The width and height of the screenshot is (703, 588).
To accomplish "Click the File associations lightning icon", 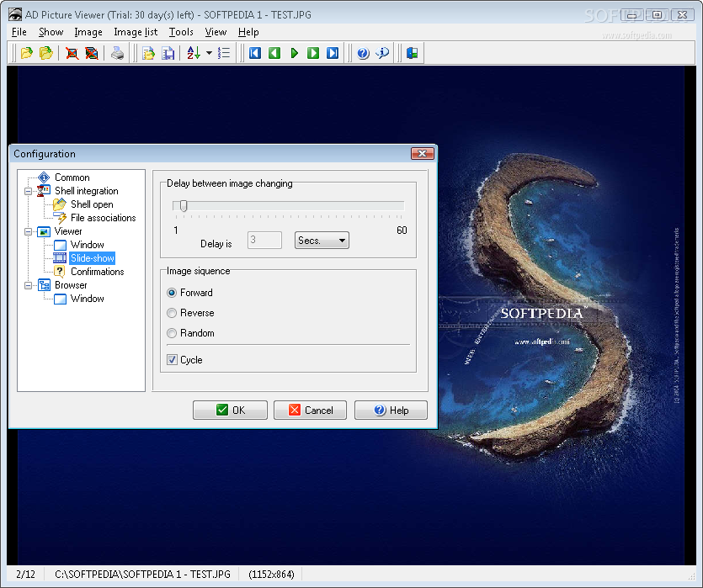I will tap(60, 218).
